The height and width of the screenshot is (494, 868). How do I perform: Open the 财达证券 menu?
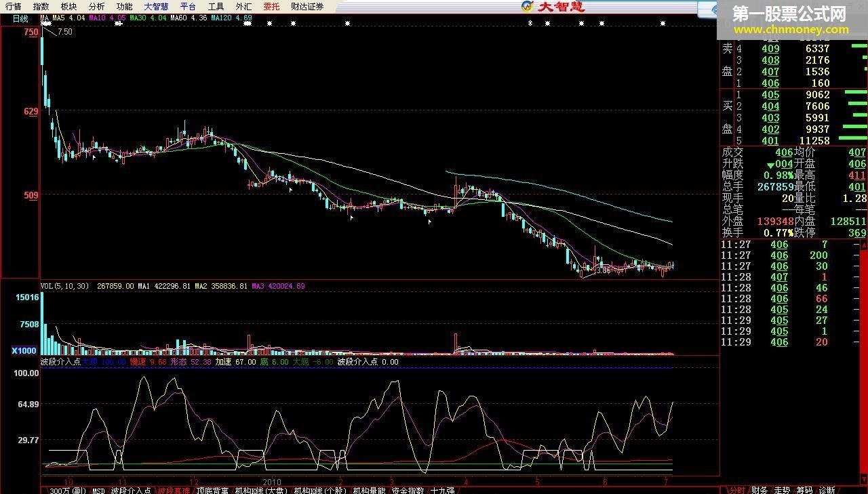(x=307, y=6)
